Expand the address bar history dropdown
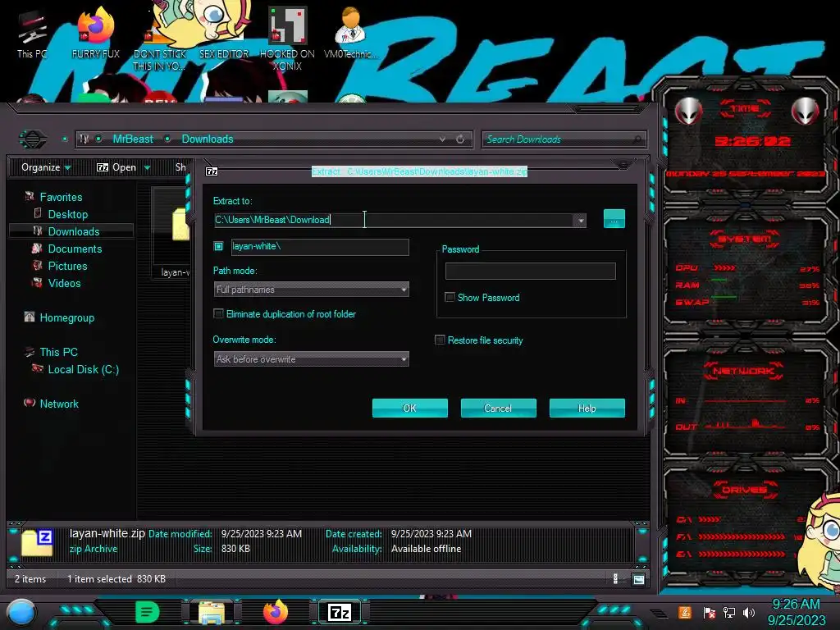Image resolution: width=840 pixels, height=630 pixels. click(442, 139)
